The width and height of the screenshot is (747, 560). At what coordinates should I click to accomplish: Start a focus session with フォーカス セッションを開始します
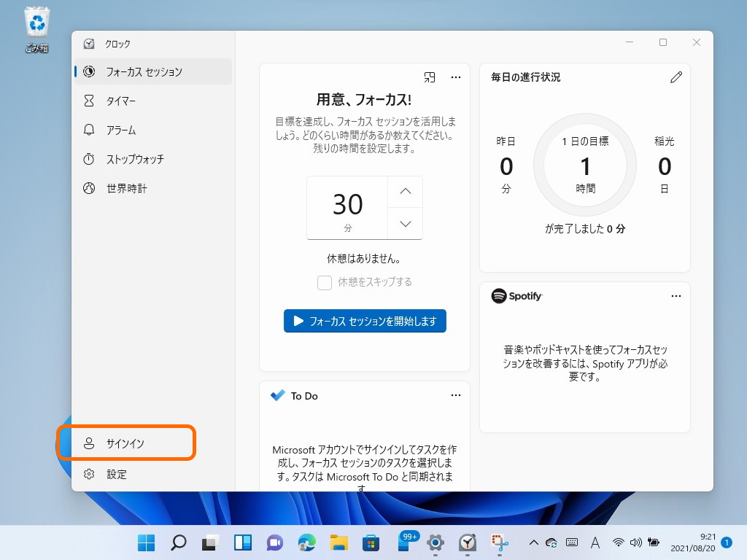click(365, 320)
